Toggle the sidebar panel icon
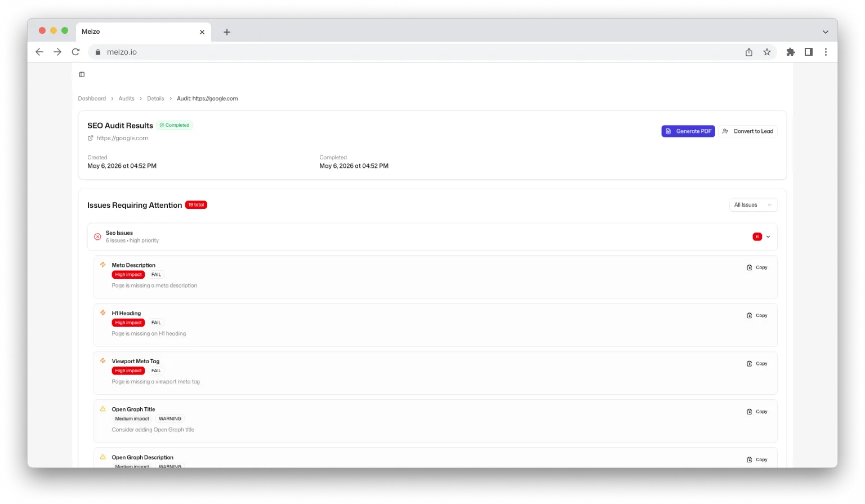The image size is (865, 504). click(x=82, y=74)
